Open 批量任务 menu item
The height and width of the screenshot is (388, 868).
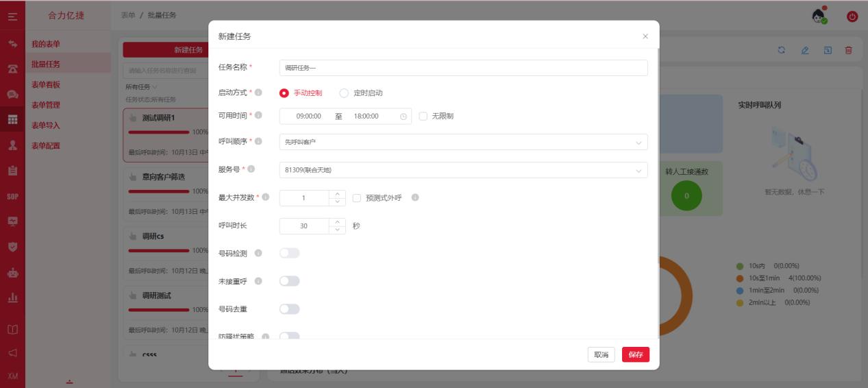pyautogui.click(x=46, y=64)
